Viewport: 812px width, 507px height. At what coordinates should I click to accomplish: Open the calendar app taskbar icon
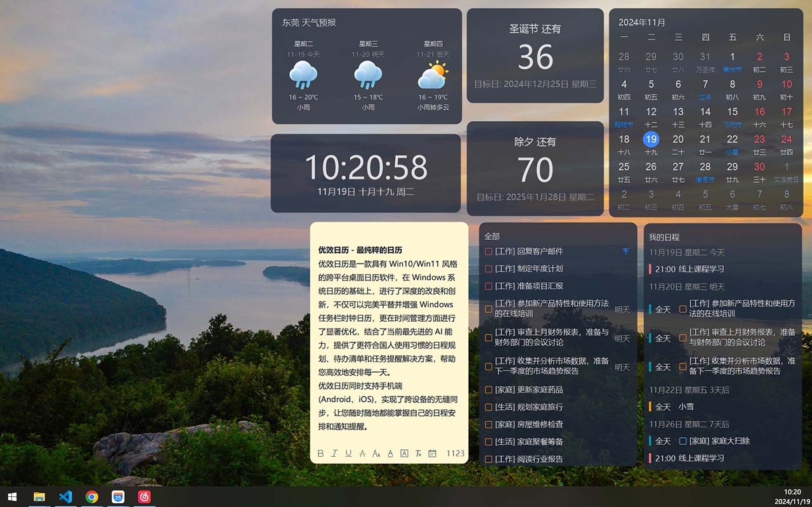click(118, 497)
